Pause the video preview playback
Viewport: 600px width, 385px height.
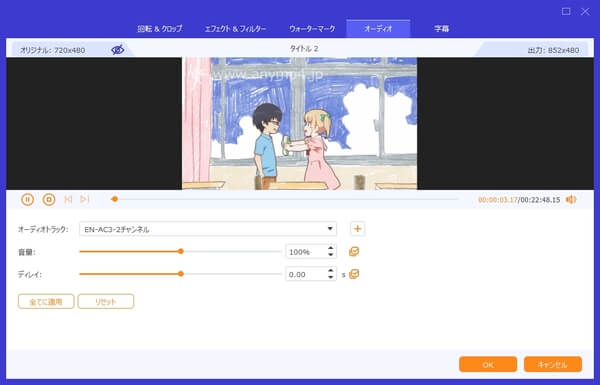click(28, 199)
